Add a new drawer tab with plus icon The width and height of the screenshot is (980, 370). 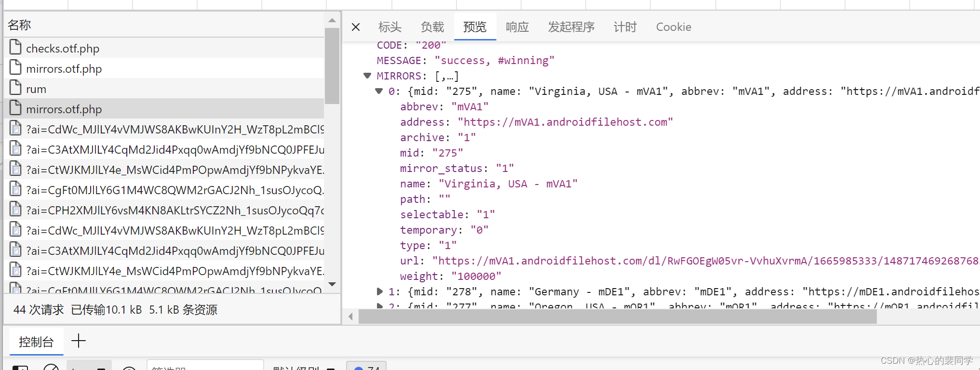pos(79,341)
